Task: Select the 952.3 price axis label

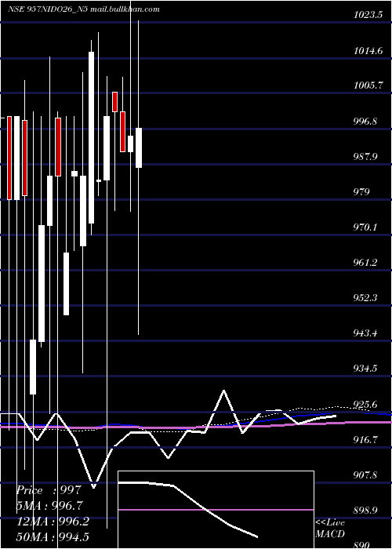Action: (x=365, y=298)
